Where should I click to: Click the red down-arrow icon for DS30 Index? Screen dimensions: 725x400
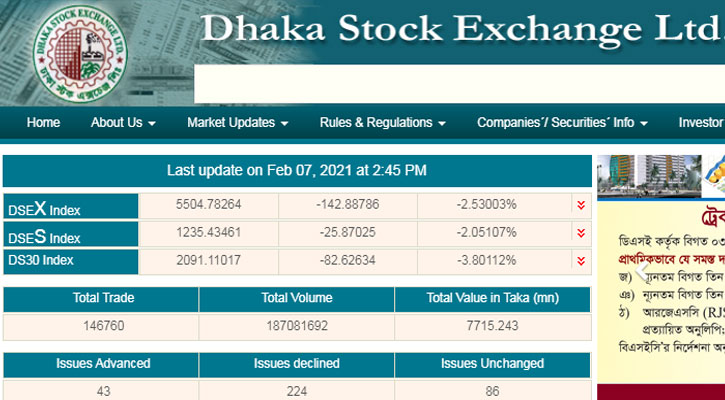point(580,261)
